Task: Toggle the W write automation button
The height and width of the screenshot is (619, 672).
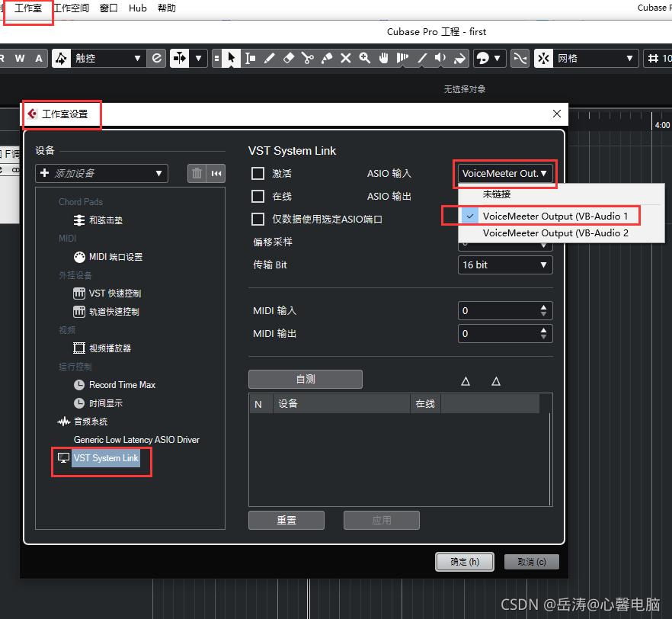Action: tap(20, 58)
